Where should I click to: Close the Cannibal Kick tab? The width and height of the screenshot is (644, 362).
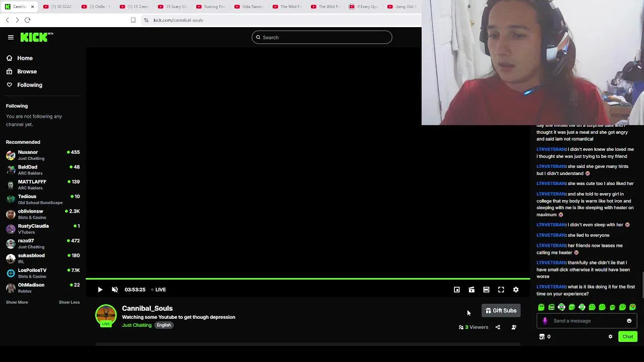(32, 7)
